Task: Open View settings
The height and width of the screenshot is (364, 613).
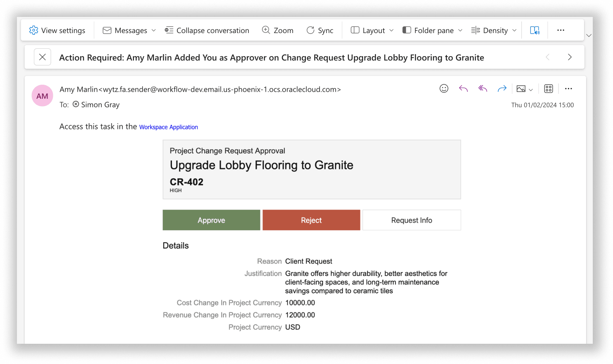Action: [57, 30]
